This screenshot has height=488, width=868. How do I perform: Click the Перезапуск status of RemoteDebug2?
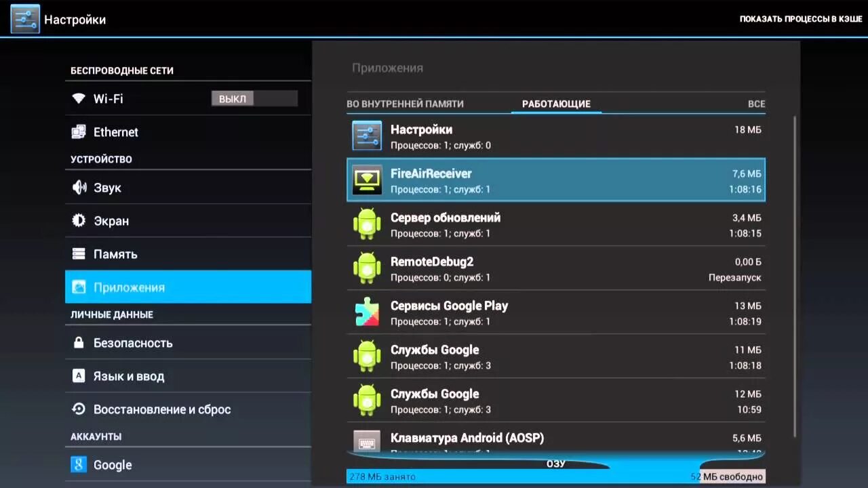[735, 278]
